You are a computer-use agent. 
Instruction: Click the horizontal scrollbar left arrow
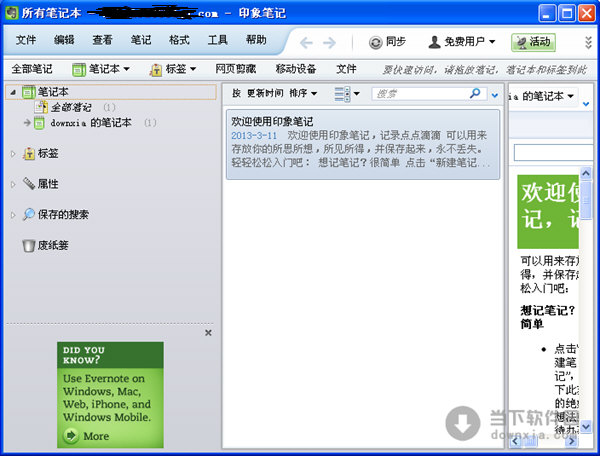[515, 441]
